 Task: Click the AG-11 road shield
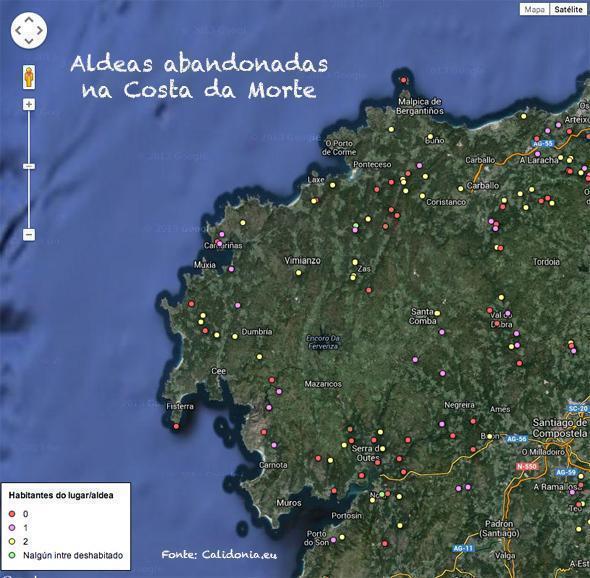pyautogui.click(x=463, y=548)
